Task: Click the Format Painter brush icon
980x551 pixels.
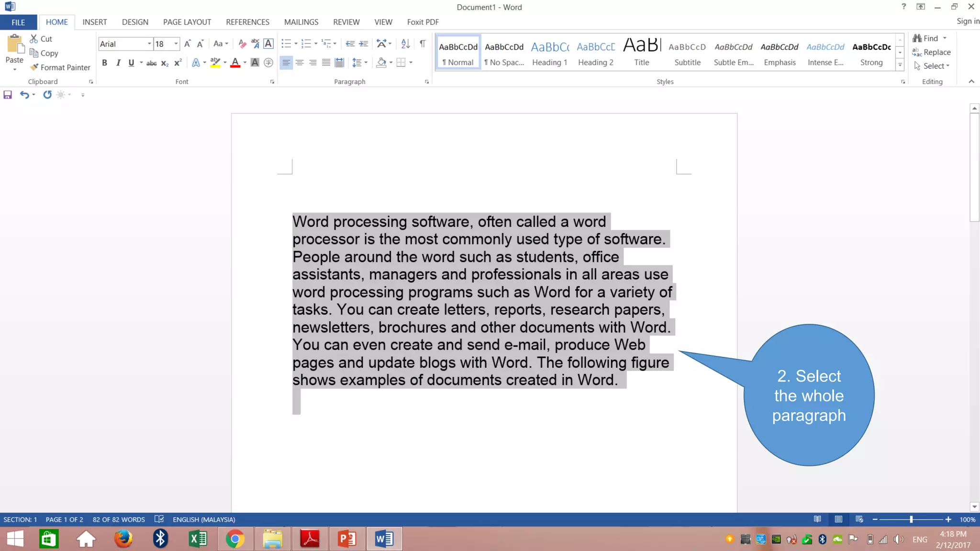Action: pos(34,67)
